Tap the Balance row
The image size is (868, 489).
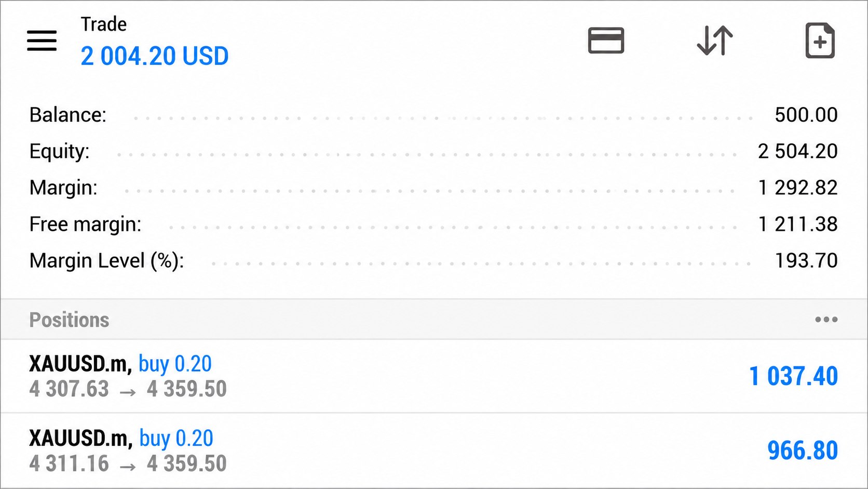coord(433,115)
